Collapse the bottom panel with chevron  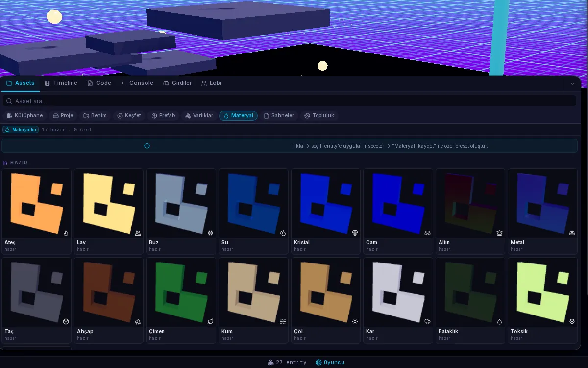pyautogui.click(x=573, y=84)
